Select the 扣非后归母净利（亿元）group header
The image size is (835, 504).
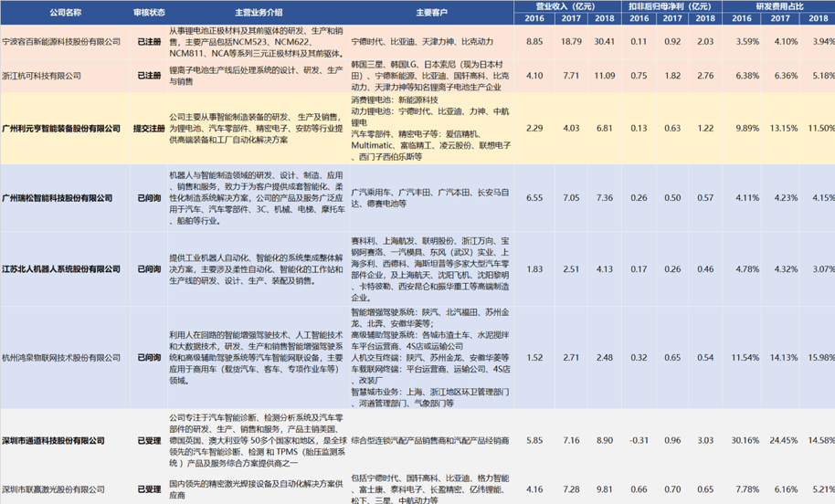[670, 6]
